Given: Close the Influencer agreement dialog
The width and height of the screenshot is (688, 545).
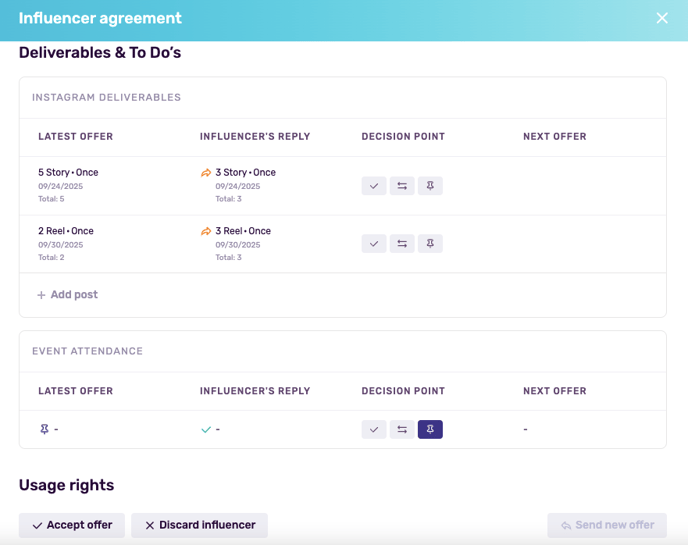Looking at the screenshot, I should coord(662,18).
